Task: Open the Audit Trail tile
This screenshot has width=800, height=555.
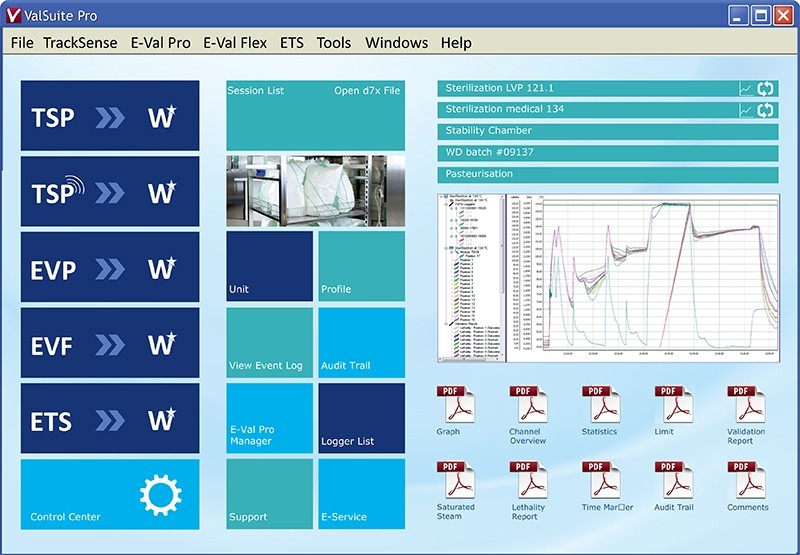Action: 362,343
